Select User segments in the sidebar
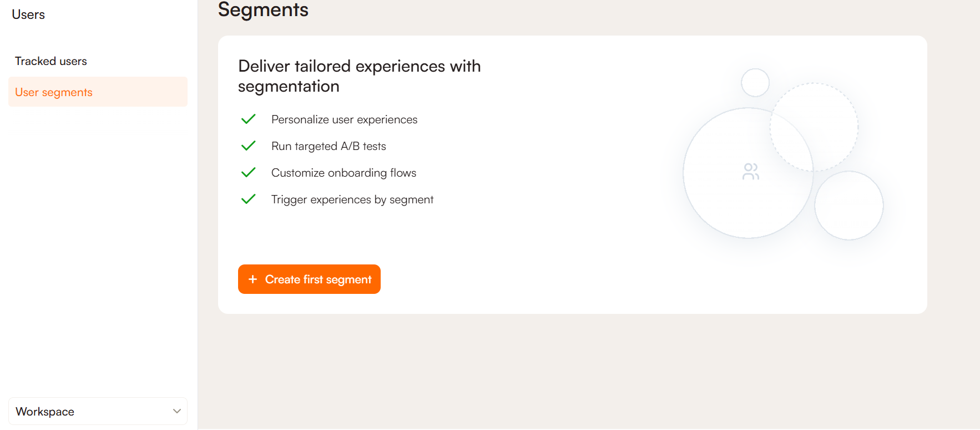Image resolution: width=980 pixels, height=430 pixels. (54, 92)
